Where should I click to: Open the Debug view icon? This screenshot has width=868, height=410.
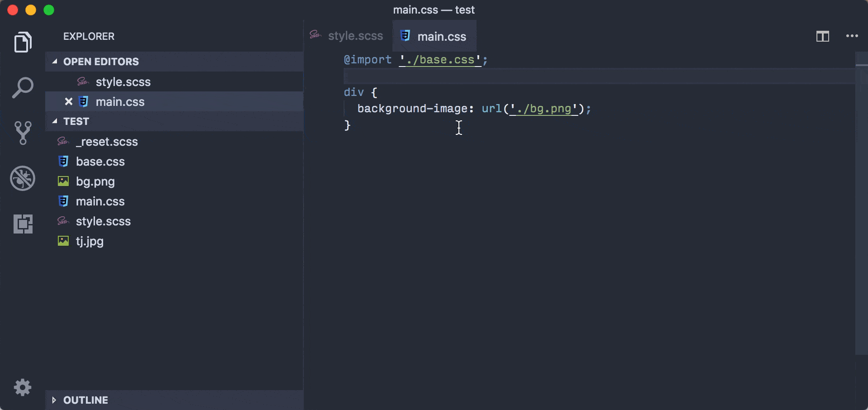click(x=22, y=178)
